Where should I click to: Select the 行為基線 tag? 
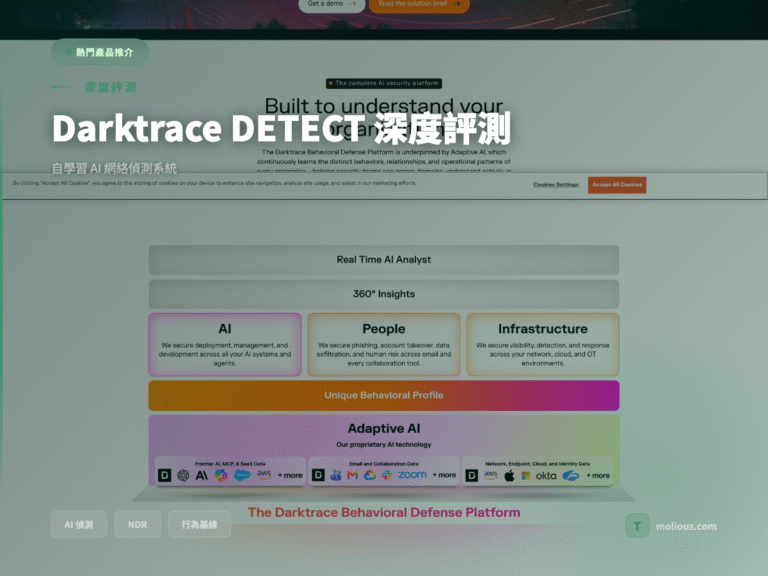click(x=199, y=525)
